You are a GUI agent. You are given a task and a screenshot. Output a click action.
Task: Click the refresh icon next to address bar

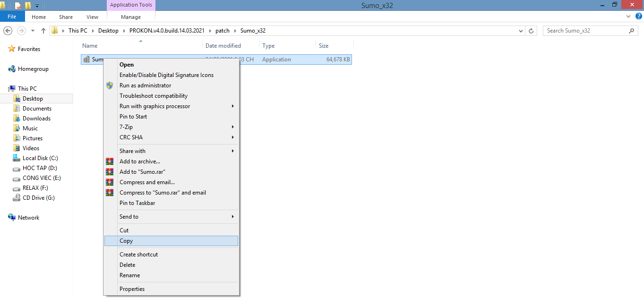coord(532,31)
